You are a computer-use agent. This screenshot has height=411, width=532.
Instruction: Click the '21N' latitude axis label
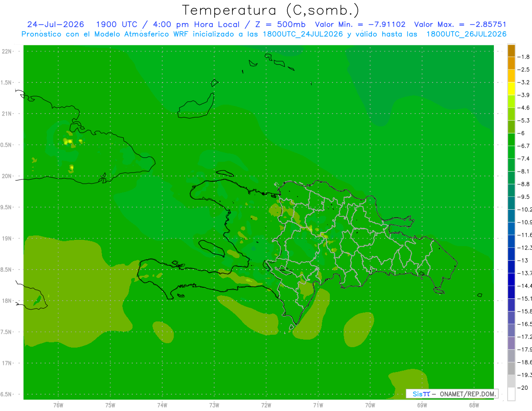point(7,114)
